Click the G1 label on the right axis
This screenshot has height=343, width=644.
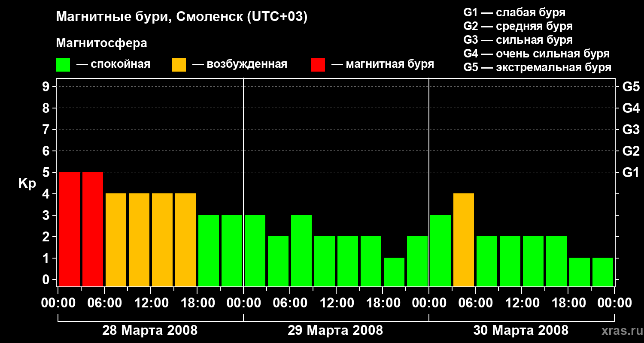pyautogui.click(x=631, y=172)
